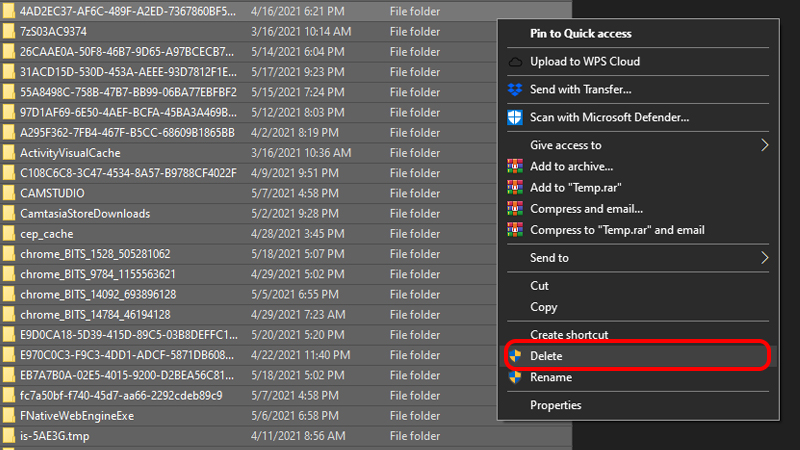
Task: Click the Microsoft Defender shield icon
Action: pyautogui.click(x=515, y=117)
